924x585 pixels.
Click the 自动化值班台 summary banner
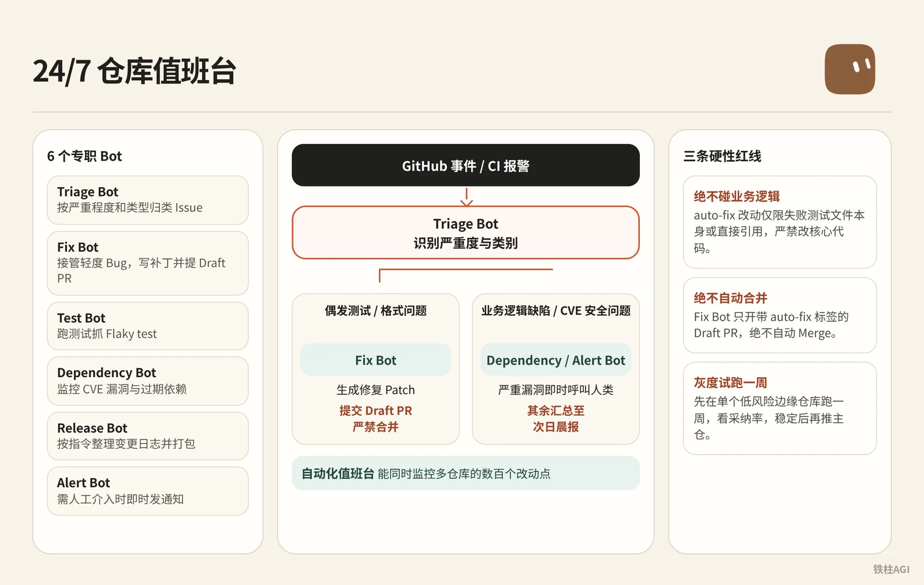point(465,473)
